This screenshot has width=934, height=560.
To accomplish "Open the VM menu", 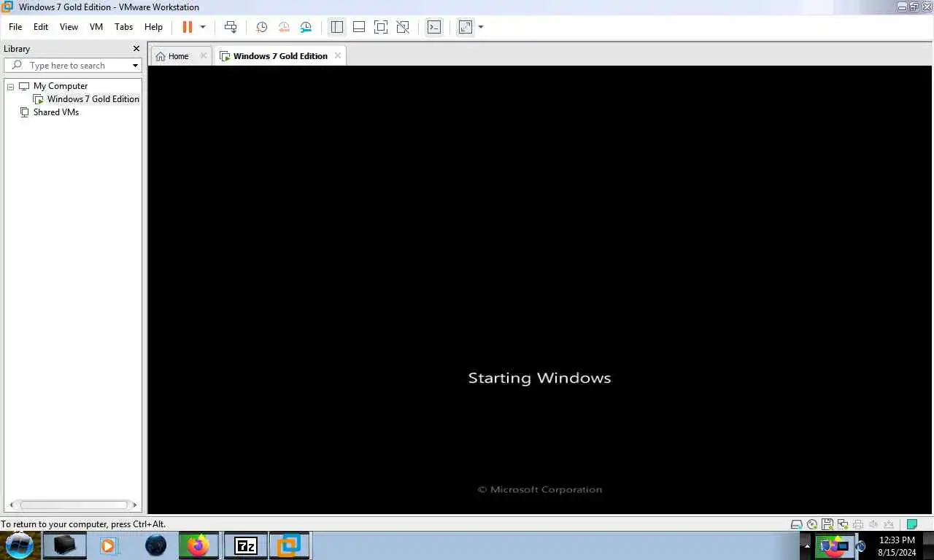I will pos(96,27).
